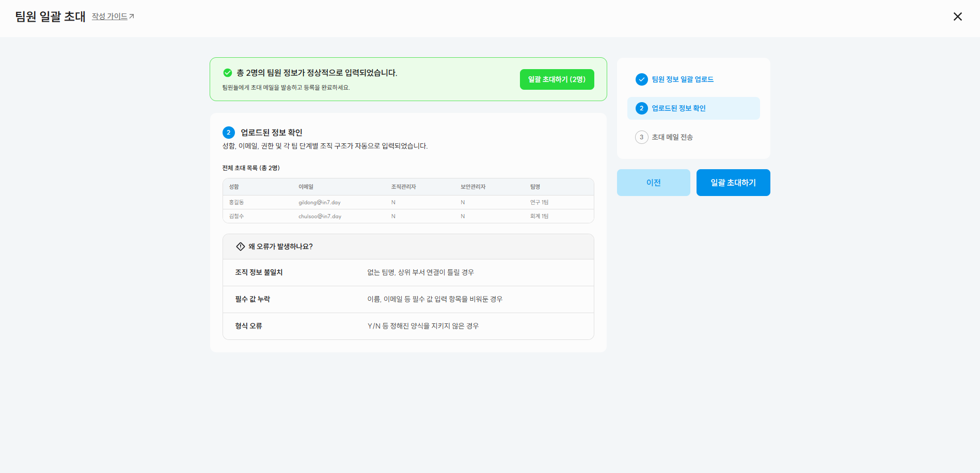Click the chulsoo@in7.day email address

pos(320,216)
